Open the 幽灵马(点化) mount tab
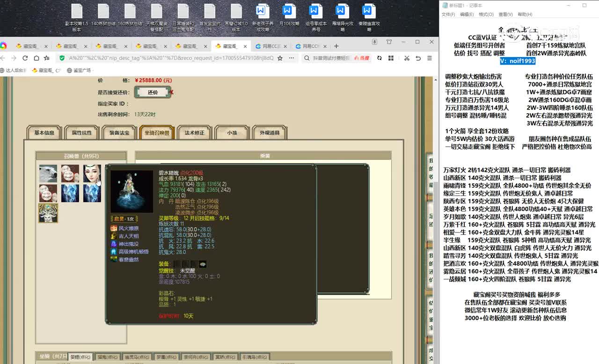The width and height of the screenshot is (599, 364). coord(137,357)
